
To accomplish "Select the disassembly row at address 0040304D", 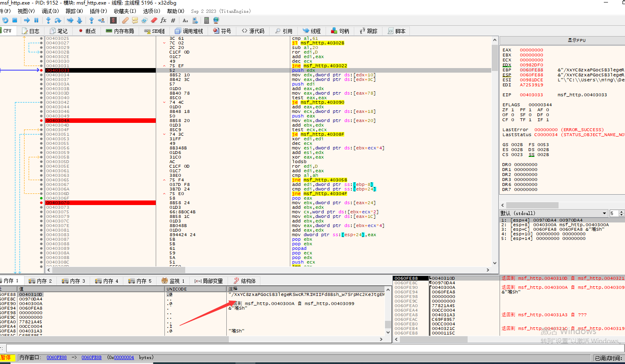I will pos(268,125).
